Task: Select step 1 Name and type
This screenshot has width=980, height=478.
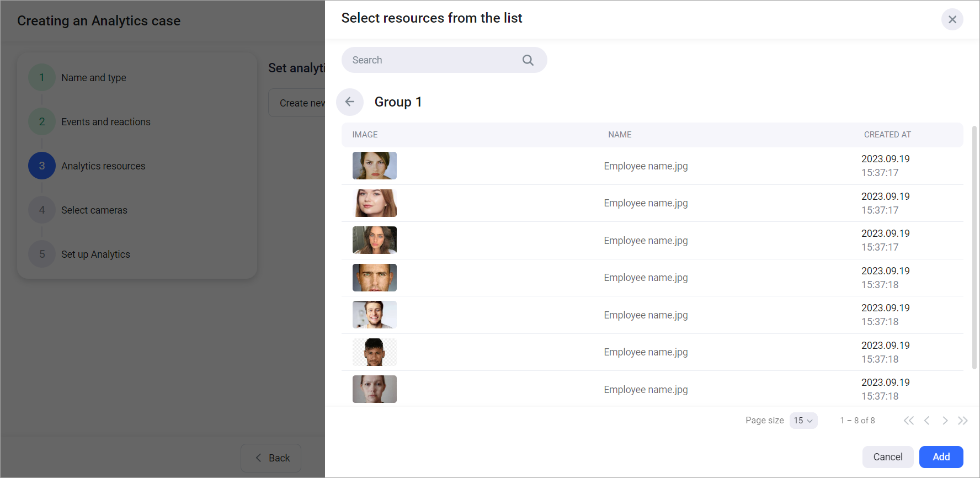Action: point(93,78)
